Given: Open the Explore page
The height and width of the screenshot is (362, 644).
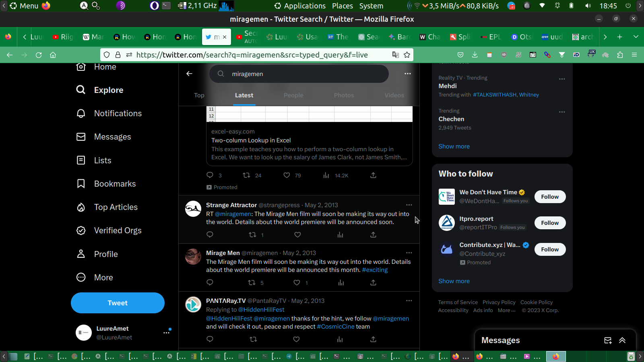Looking at the screenshot, I should (x=100, y=90).
